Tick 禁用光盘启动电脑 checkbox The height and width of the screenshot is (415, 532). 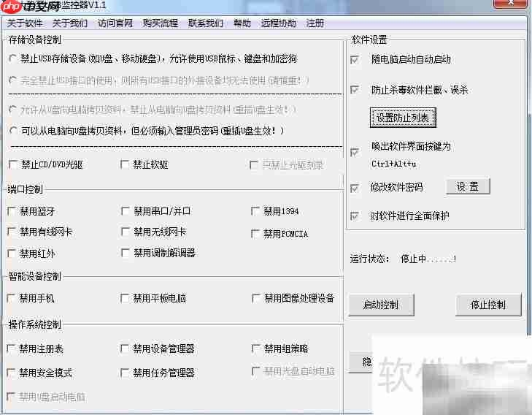[x=256, y=371]
